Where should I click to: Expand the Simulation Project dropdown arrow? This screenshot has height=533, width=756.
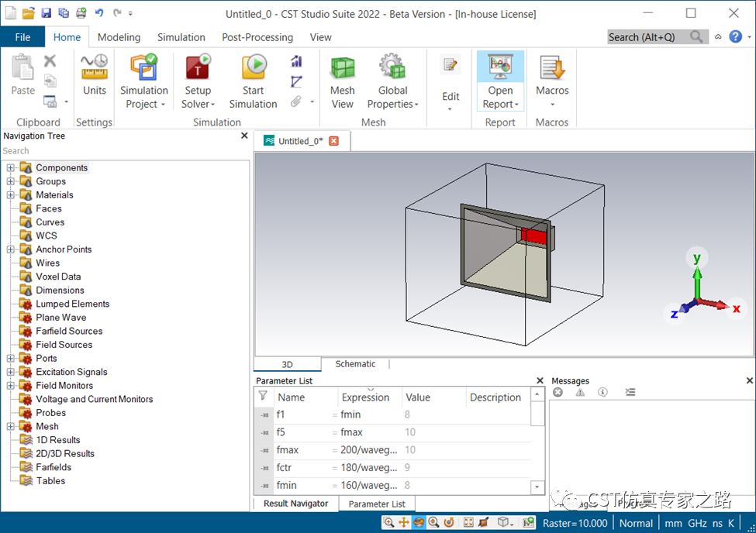pyautogui.click(x=163, y=105)
